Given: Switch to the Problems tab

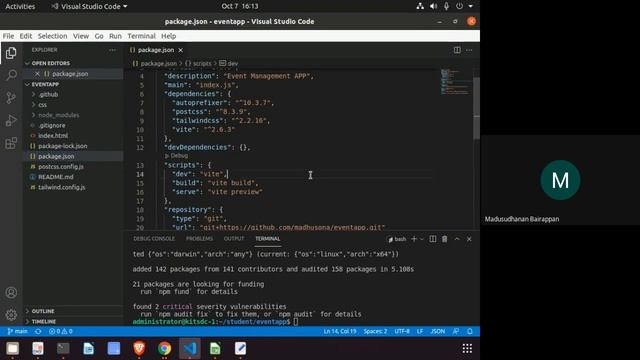Looking at the screenshot, I should tap(199, 239).
